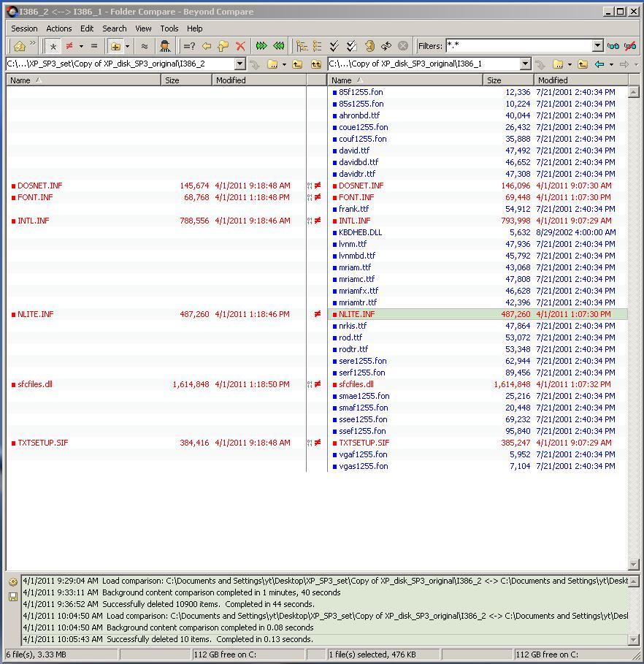Click the Up One Level both sides icon

316,64
